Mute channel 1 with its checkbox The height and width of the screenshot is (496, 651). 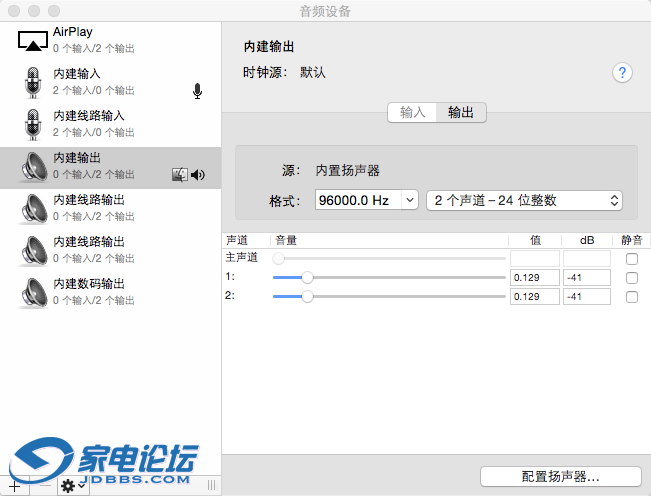point(632,278)
